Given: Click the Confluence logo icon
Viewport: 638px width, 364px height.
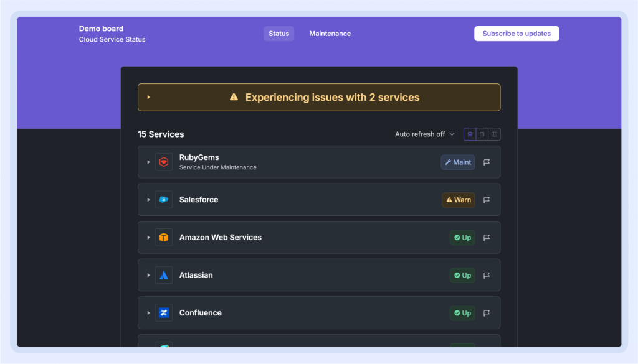Looking at the screenshot, I should pyautogui.click(x=164, y=313).
